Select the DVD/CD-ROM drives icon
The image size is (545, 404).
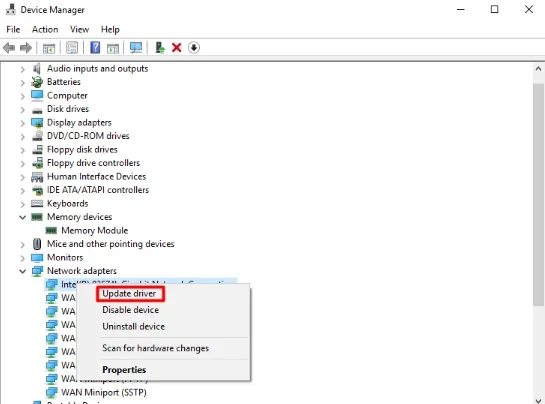[37, 136]
